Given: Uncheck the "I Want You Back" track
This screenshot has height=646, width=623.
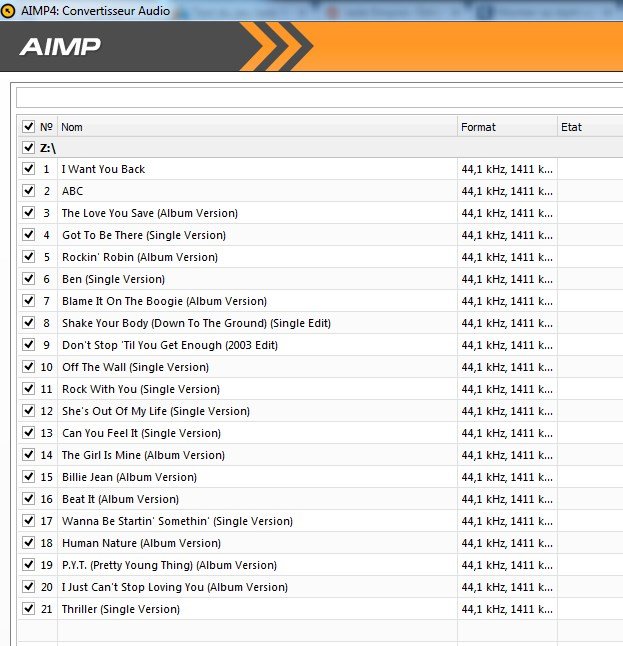Looking at the screenshot, I should [28, 169].
